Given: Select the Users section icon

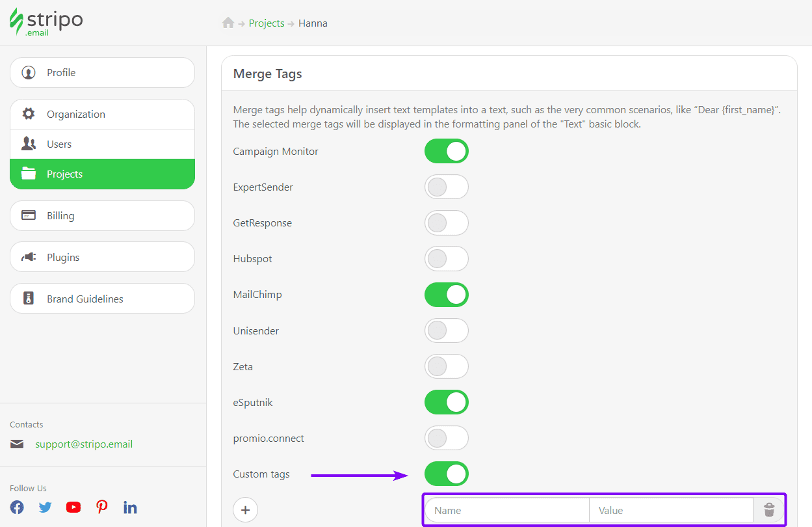Looking at the screenshot, I should (29, 143).
